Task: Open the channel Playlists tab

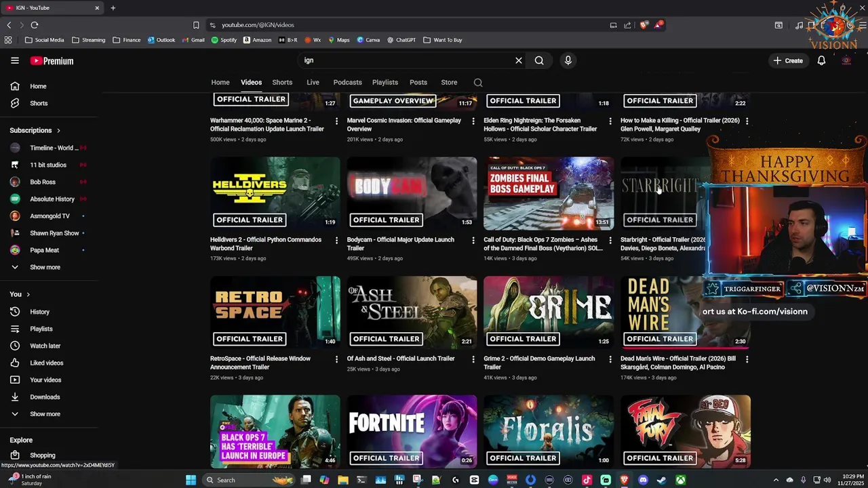Action: click(384, 83)
